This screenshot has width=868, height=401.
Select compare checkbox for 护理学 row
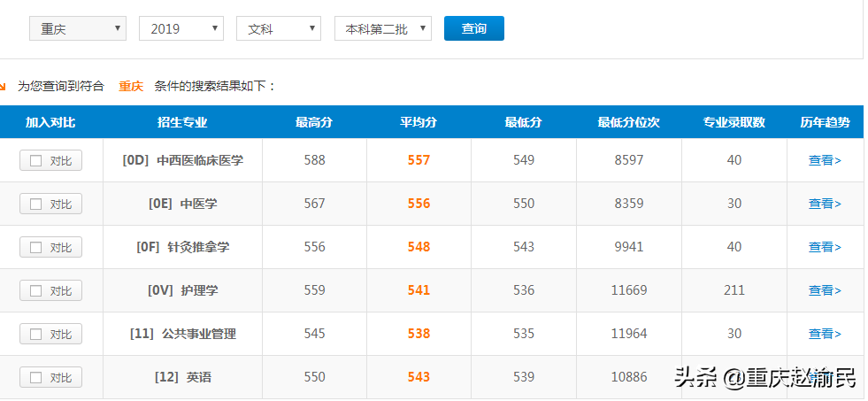click(x=36, y=291)
